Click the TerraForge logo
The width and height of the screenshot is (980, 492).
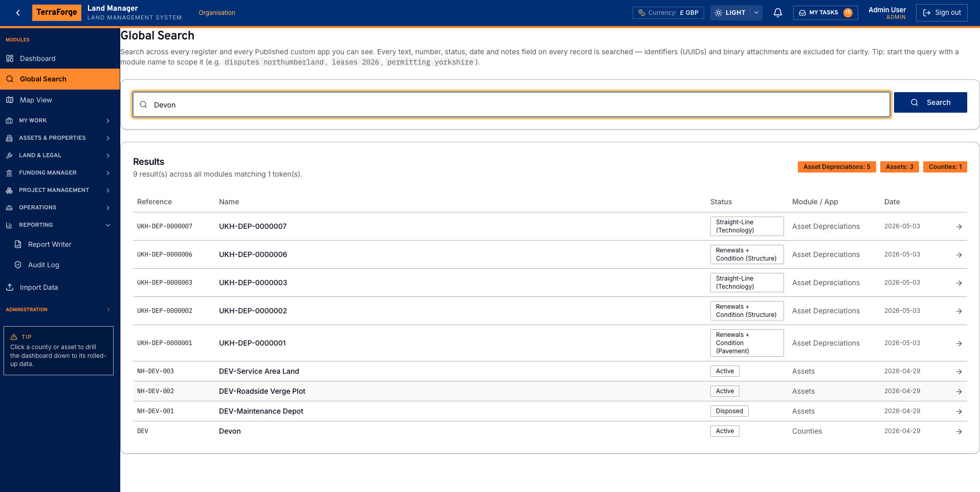click(57, 12)
